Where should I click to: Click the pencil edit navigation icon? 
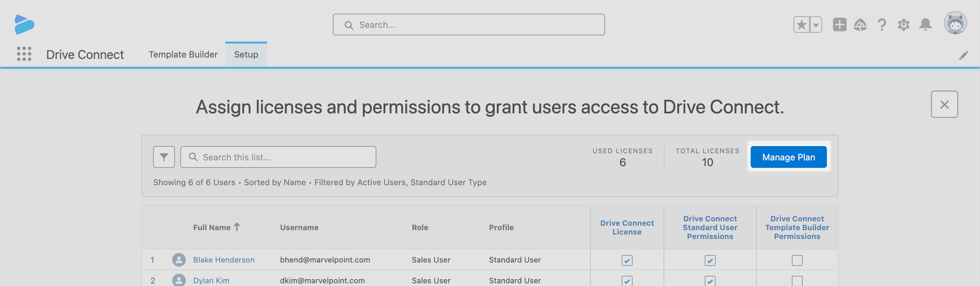click(963, 55)
